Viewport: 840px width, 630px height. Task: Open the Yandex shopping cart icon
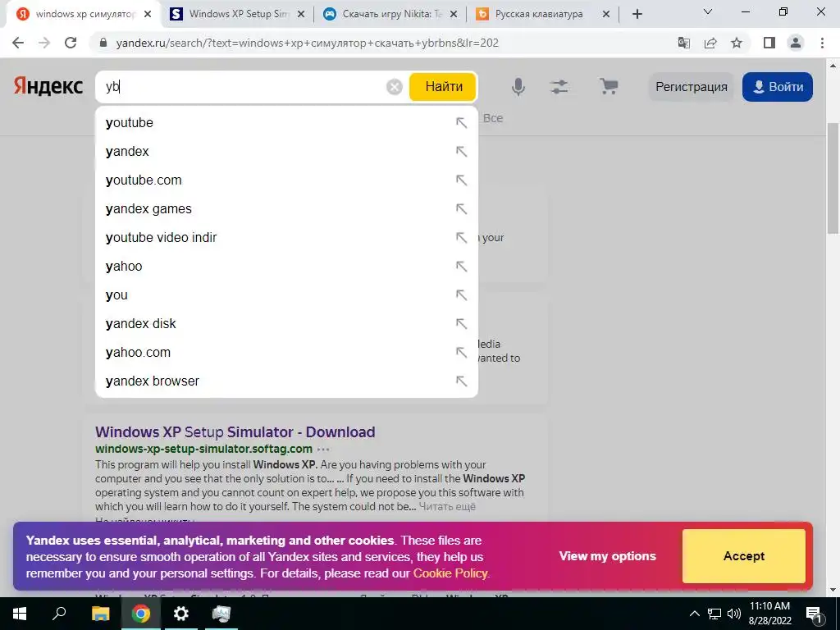click(609, 86)
